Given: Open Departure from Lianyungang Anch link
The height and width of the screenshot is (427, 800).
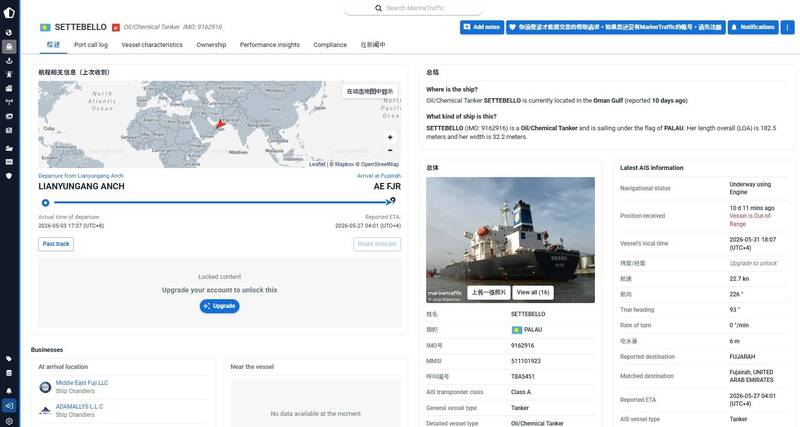Looking at the screenshot, I should coord(81,176).
